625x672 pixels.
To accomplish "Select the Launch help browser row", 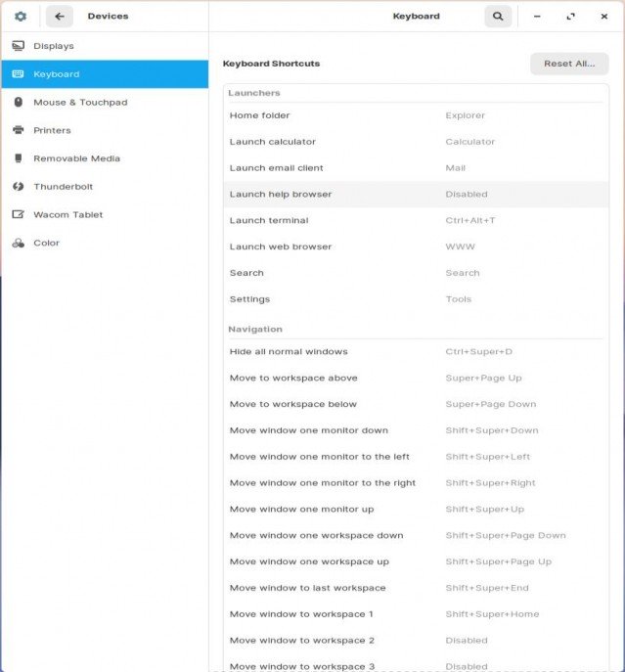I will [416, 194].
